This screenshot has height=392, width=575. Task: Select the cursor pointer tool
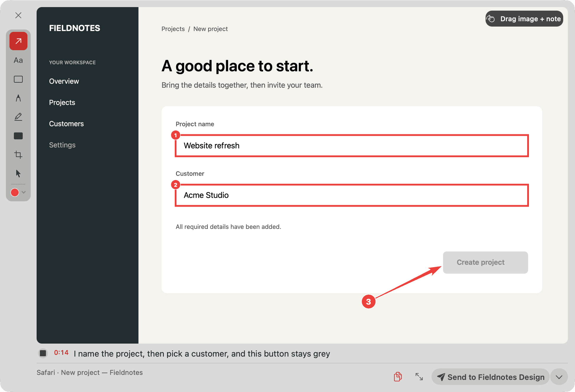[x=18, y=174]
